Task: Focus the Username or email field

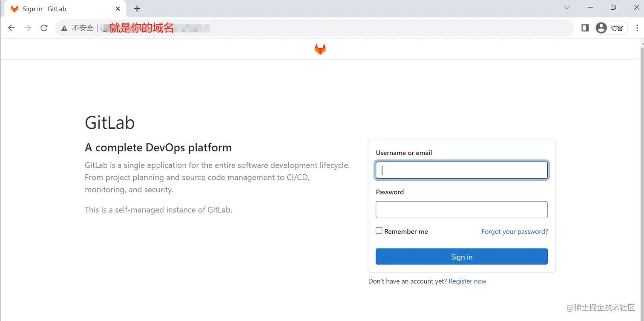Action: point(462,170)
